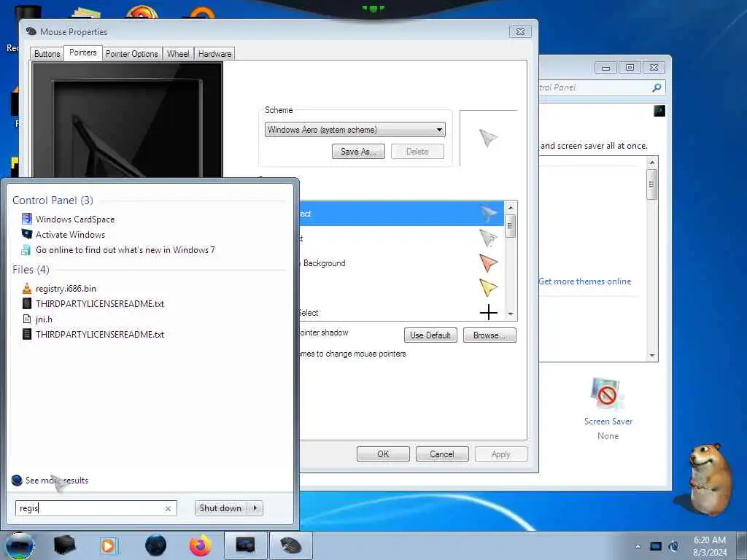Click the Browse... button
The height and width of the screenshot is (560, 747).
tap(489, 335)
